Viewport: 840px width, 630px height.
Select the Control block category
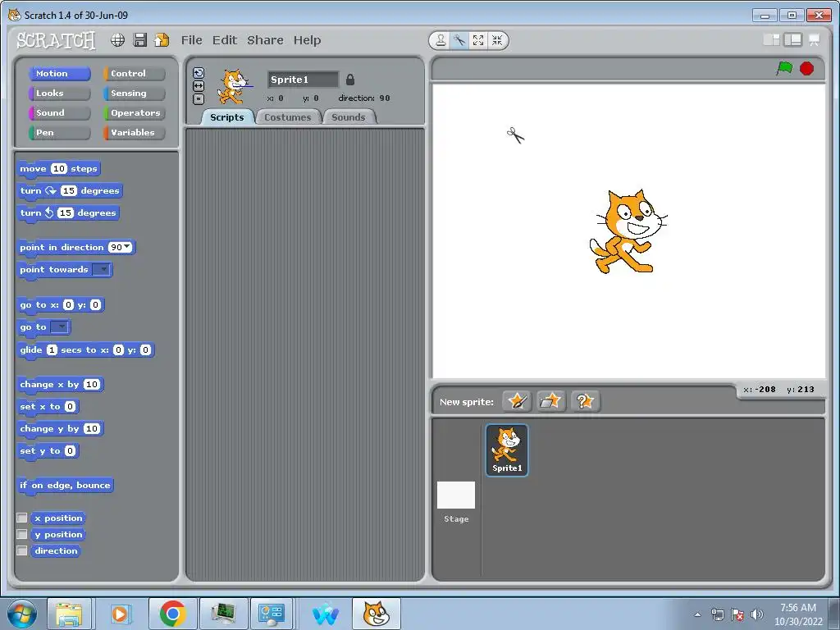135,73
